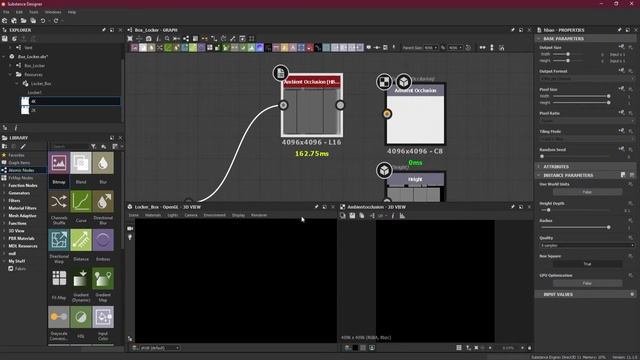This screenshot has width=640, height=360.
Task: Click the redo arrow in the main toolbar
Action: 56,20
